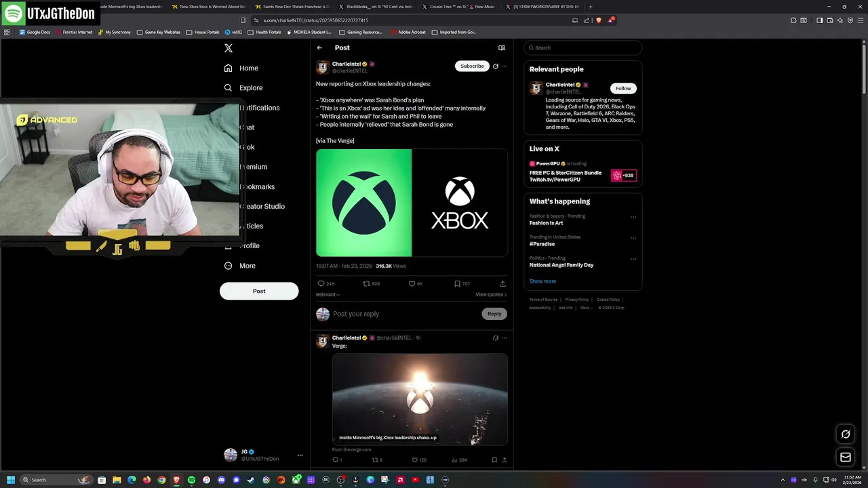The height and width of the screenshot is (488, 868).
Task: Open footer More dropdown
Action: click(x=587, y=308)
